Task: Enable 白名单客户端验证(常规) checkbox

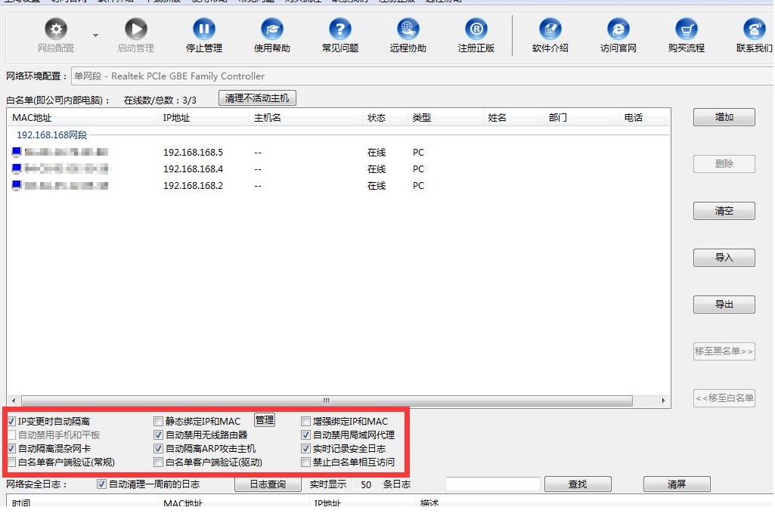Action: (x=11, y=462)
